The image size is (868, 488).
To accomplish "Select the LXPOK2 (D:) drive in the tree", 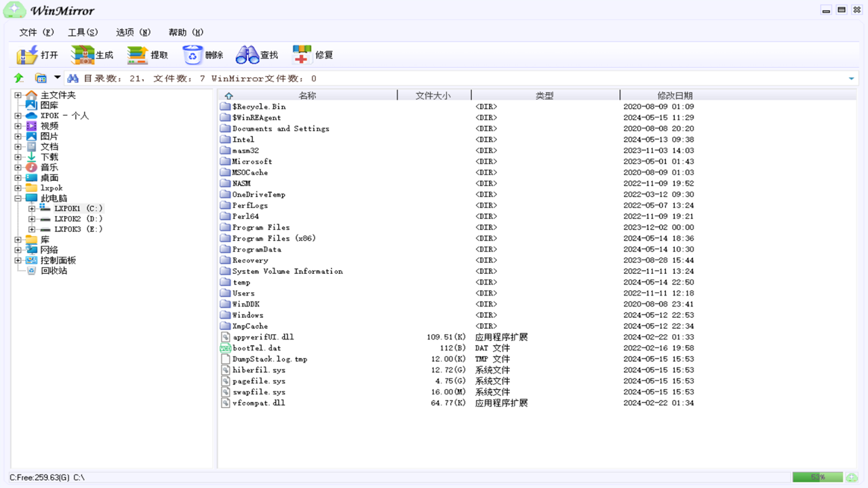I will (x=77, y=218).
